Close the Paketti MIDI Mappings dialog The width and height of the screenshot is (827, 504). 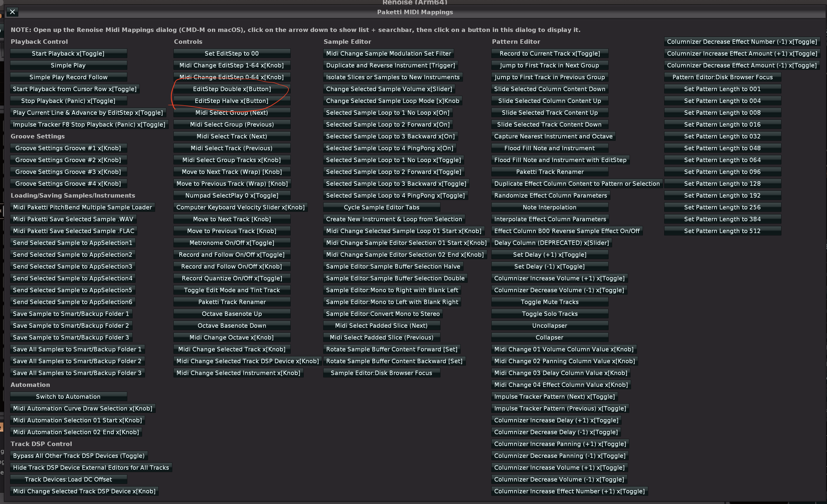pos(12,12)
